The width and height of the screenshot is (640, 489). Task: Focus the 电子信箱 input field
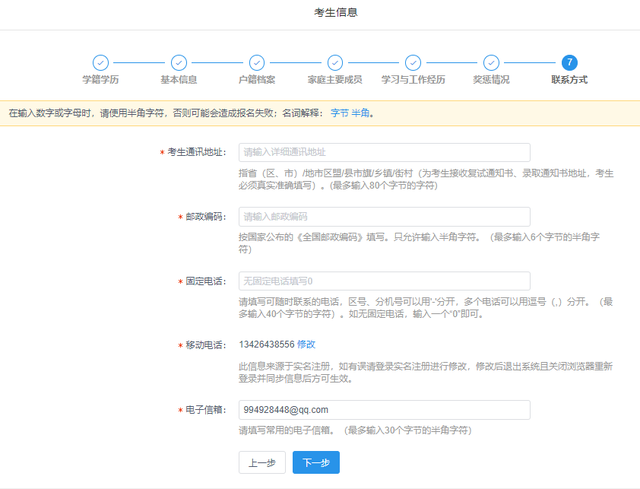coord(384,410)
